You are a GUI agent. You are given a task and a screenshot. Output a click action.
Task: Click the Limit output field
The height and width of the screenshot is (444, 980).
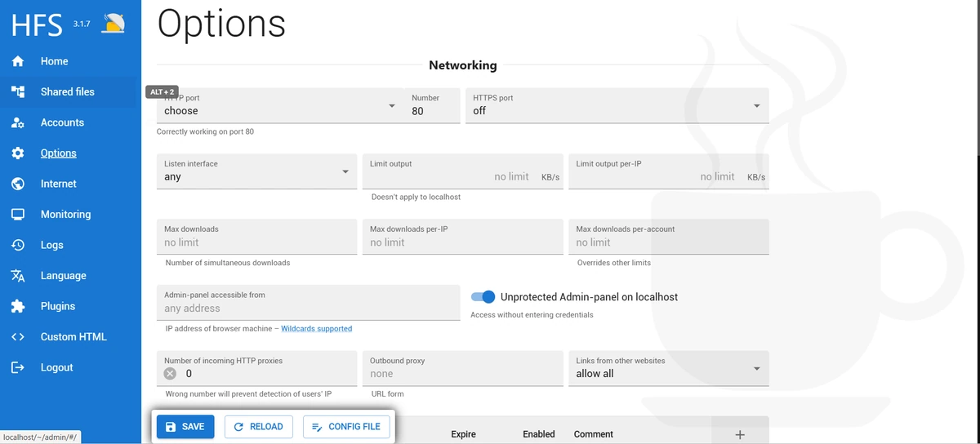click(462, 171)
